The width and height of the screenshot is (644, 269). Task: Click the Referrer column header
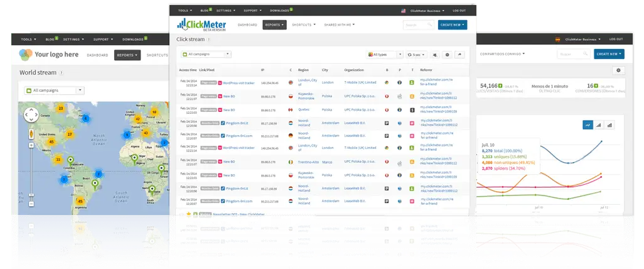(426, 70)
